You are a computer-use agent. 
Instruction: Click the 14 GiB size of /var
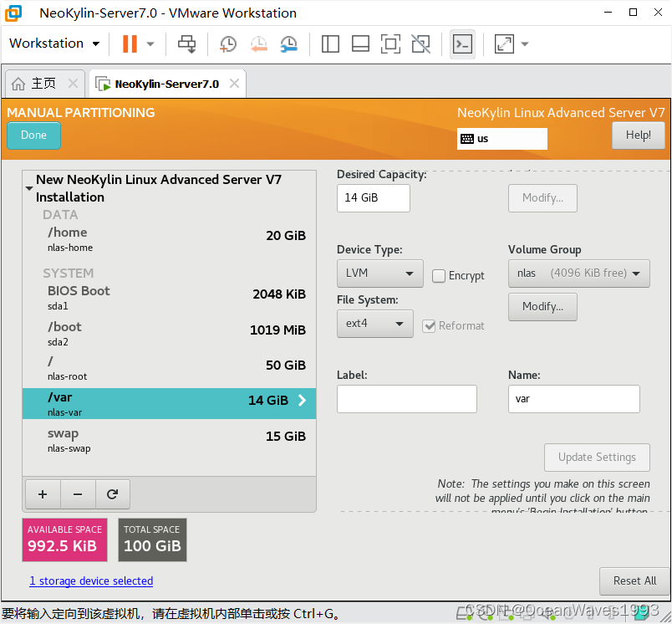pyautogui.click(x=268, y=401)
